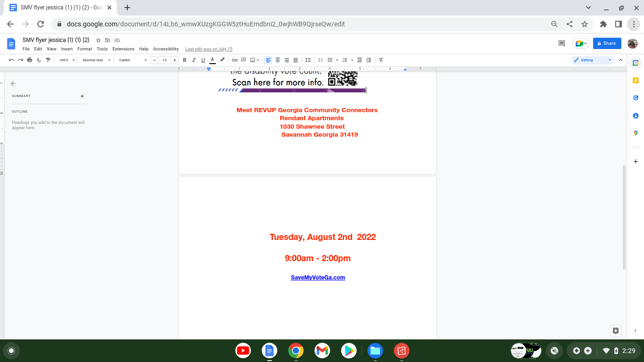Open the highlight color picker
Image resolution: width=644 pixels, height=362 pixels.
(x=222, y=60)
